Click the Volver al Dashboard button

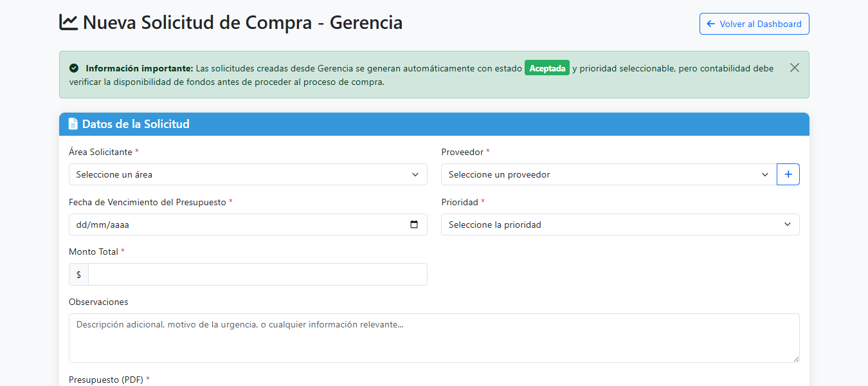point(754,23)
